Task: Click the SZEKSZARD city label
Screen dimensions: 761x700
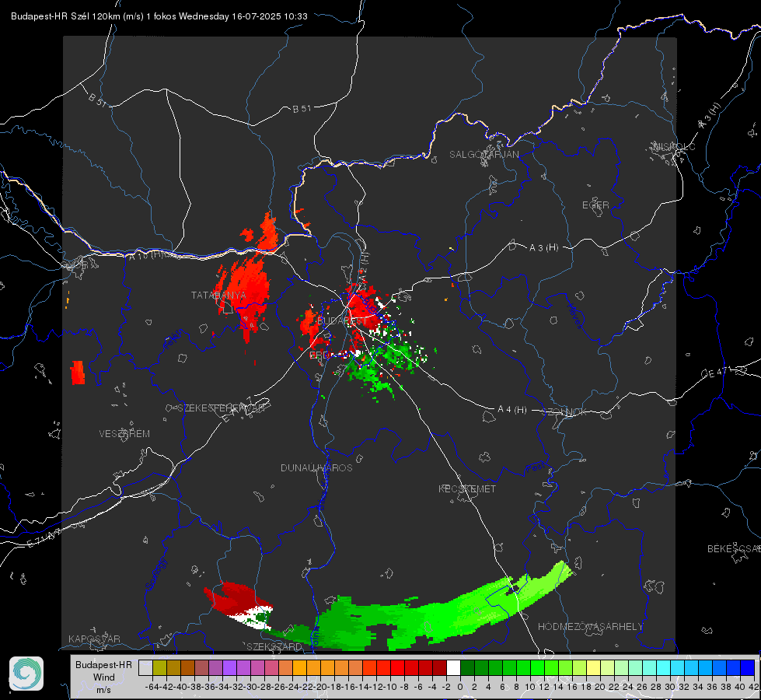Action: click(x=274, y=646)
